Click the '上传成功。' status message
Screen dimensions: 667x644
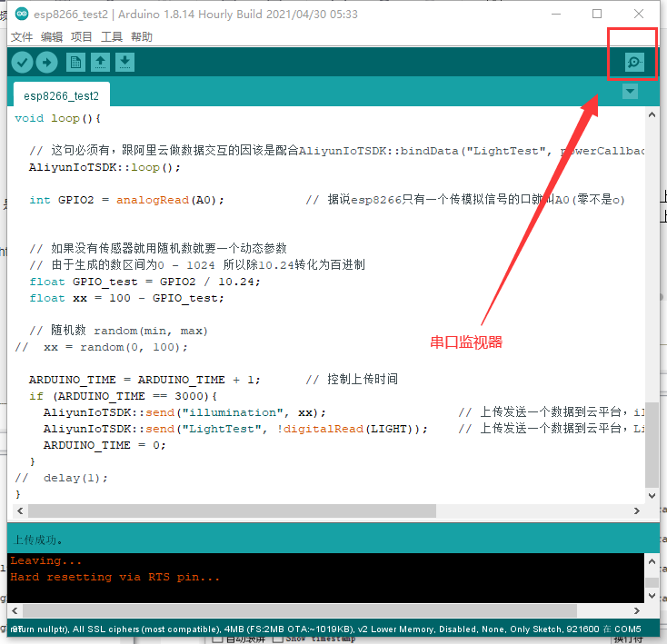click(38, 540)
